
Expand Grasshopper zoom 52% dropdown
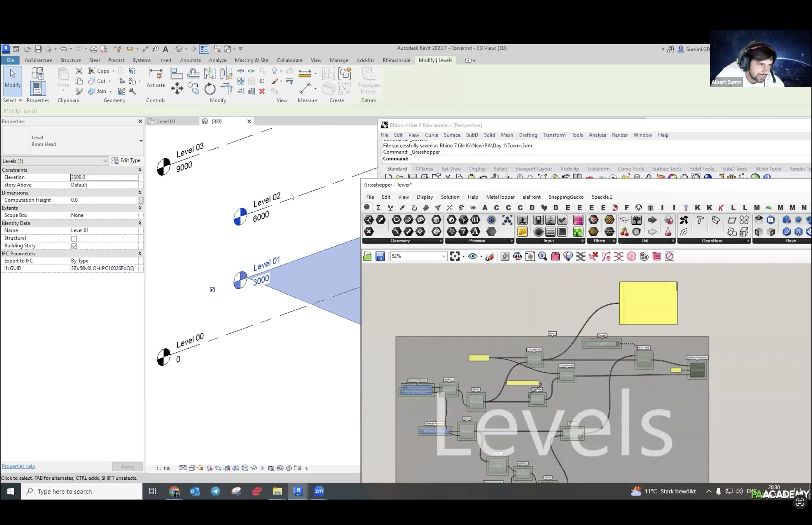pos(443,256)
